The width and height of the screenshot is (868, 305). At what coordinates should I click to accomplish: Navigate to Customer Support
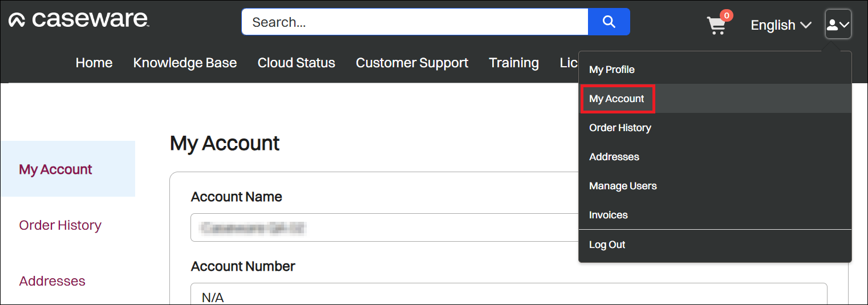412,63
